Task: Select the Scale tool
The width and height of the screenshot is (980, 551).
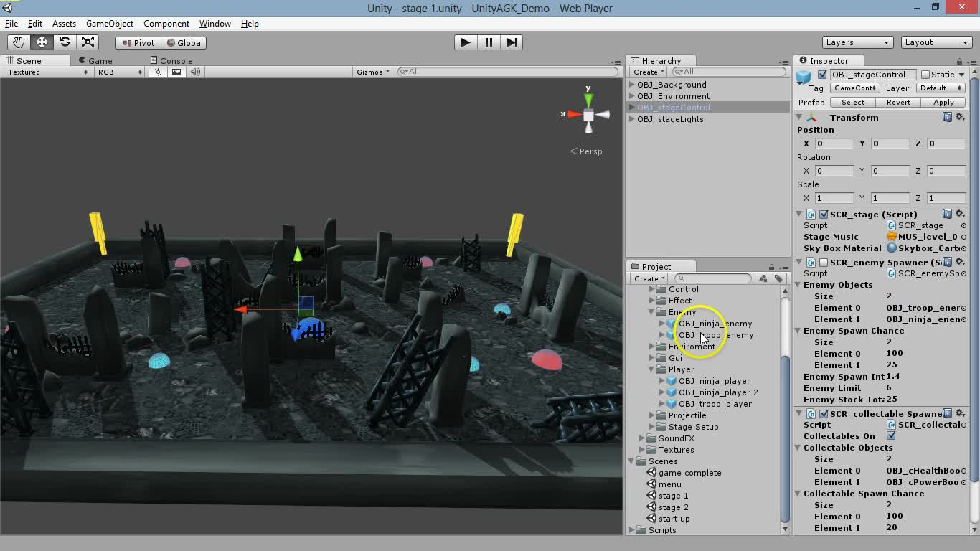Action: coord(88,42)
